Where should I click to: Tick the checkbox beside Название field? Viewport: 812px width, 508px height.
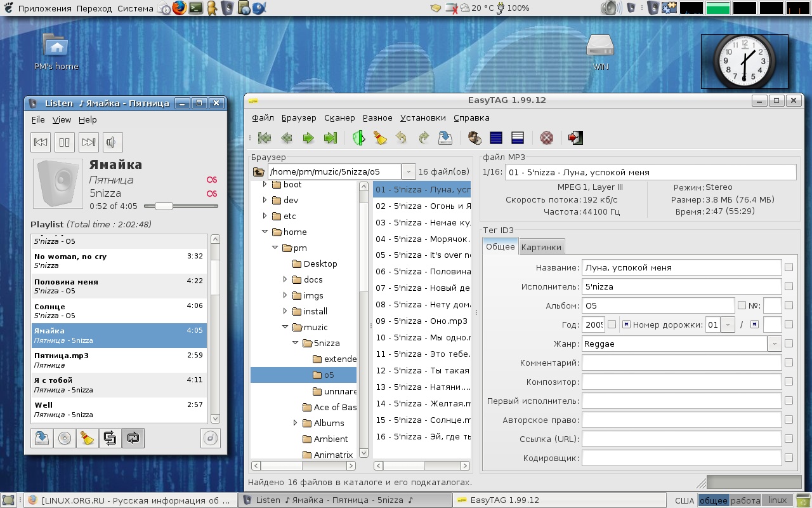(x=789, y=267)
